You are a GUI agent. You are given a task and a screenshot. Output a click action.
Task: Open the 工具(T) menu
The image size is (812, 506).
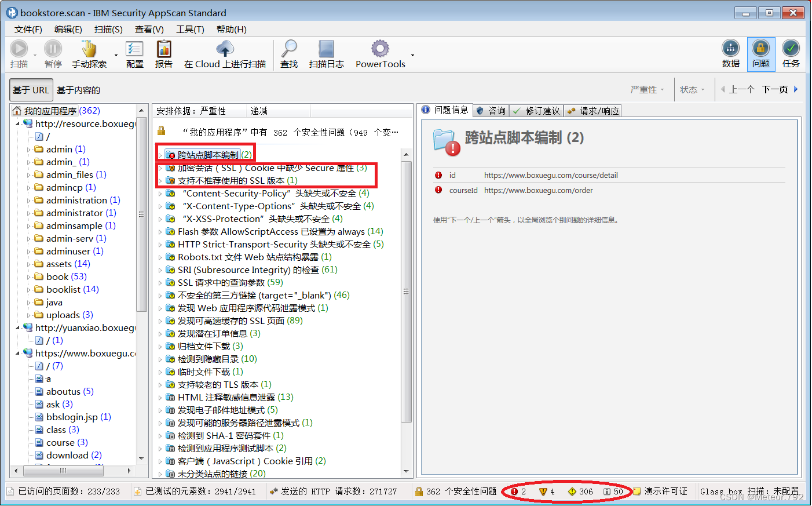pyautogui.click(x=190, y=29)
